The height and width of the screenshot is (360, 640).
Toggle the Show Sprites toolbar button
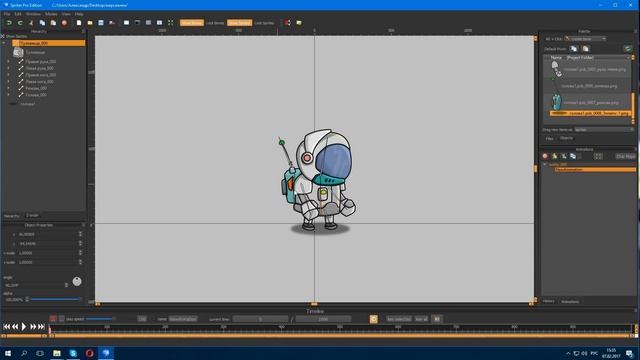point(240,23)
